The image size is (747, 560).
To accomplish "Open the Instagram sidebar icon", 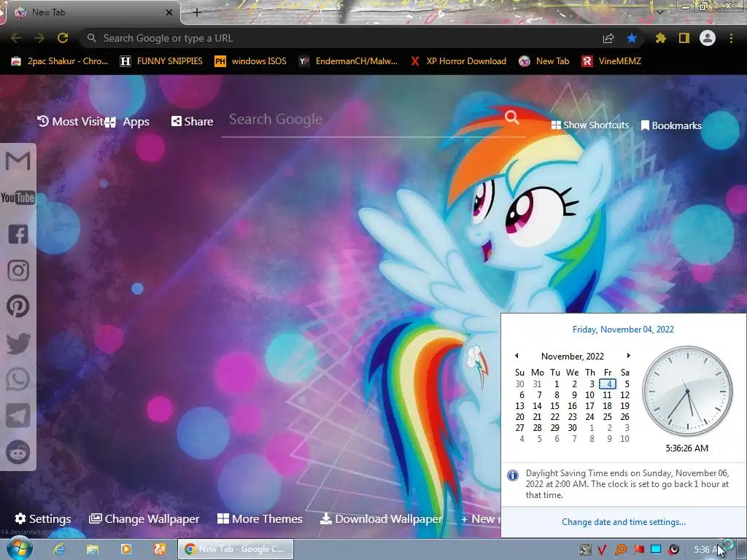I will [x=18, y=271].
